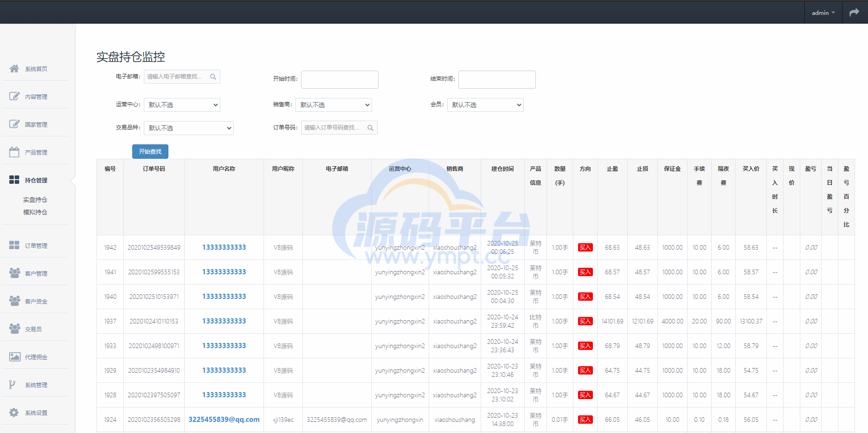The image size is (868, 433).
Task: Expand the 会员 dropdown
Action: pos(485,105)
